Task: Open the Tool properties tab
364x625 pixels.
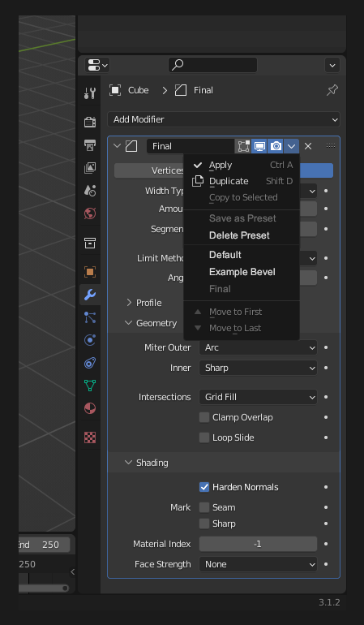Action: (90, 93)
